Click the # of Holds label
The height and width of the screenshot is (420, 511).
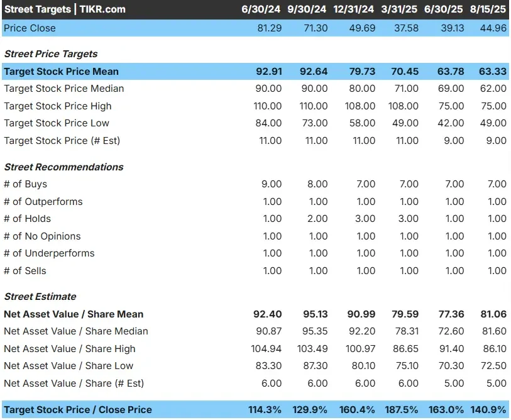(28, 218)
